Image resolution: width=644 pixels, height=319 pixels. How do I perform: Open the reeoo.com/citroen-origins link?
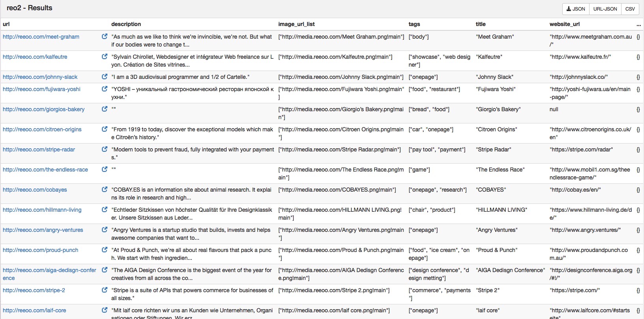click(x=42, y=129)
